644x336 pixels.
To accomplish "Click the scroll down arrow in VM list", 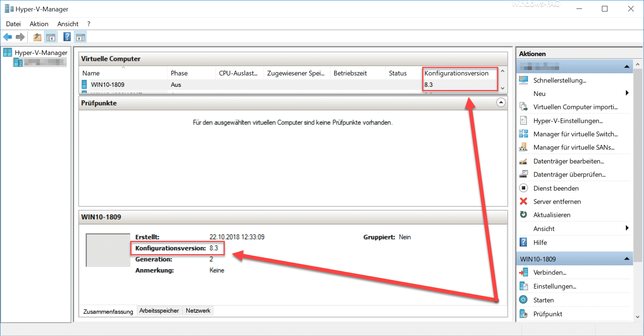I will 502,88.
